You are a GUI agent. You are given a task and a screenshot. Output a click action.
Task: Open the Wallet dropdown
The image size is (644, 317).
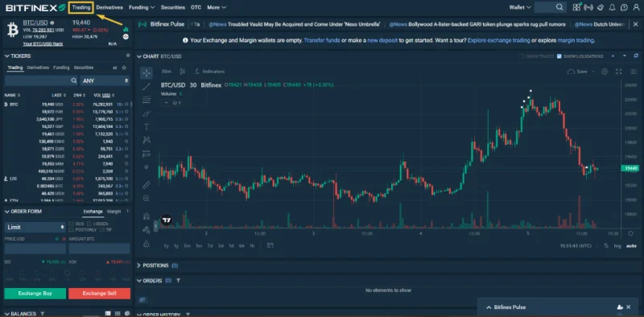pos(520,7)
